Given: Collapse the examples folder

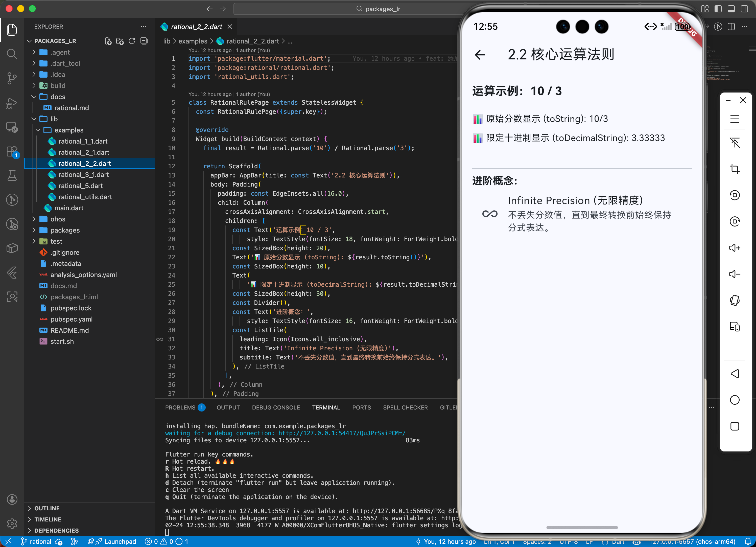Looking at the screenshot, I should click(38, 130).
